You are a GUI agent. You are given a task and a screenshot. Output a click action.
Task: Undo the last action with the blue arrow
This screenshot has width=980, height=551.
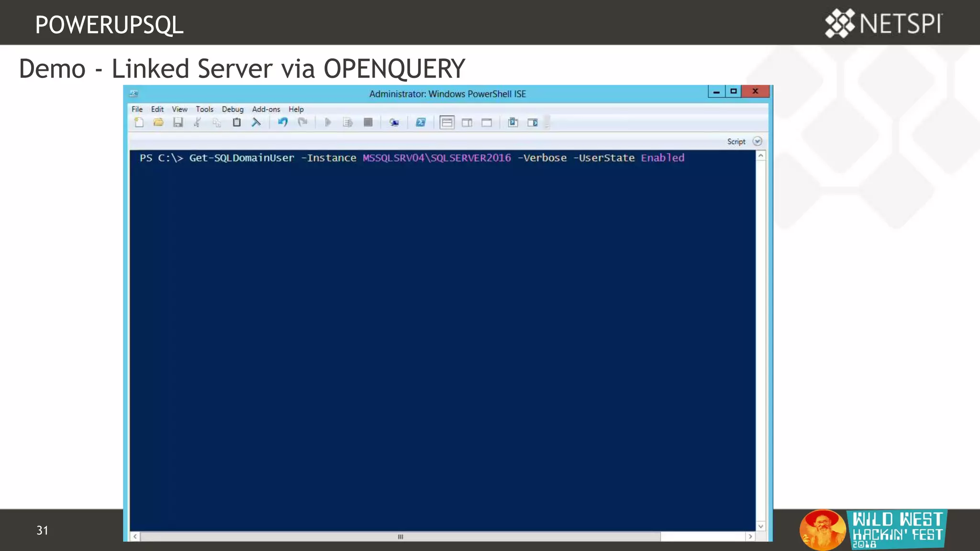click(x=283, y=122)
